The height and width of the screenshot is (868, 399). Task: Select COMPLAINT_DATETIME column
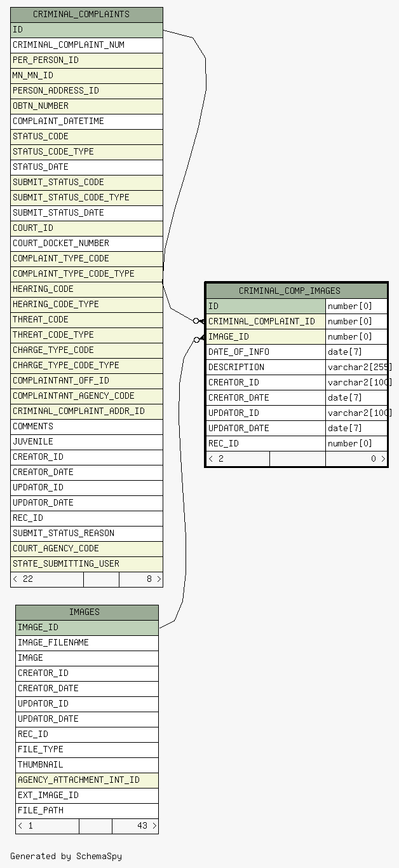(87, 121)
